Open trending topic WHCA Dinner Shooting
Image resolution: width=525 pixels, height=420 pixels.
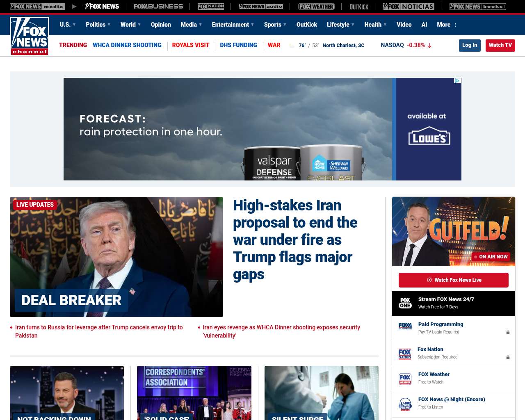tap(127, 45)
